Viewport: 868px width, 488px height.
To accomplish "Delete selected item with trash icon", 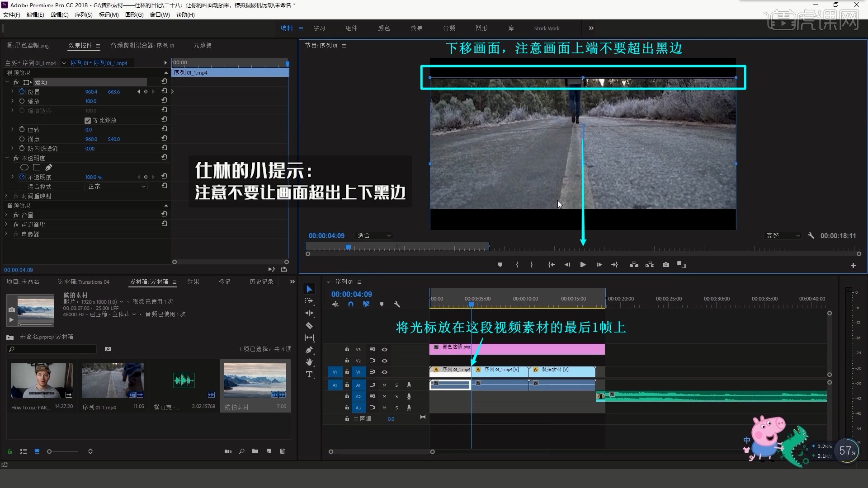I will (283, 451).
